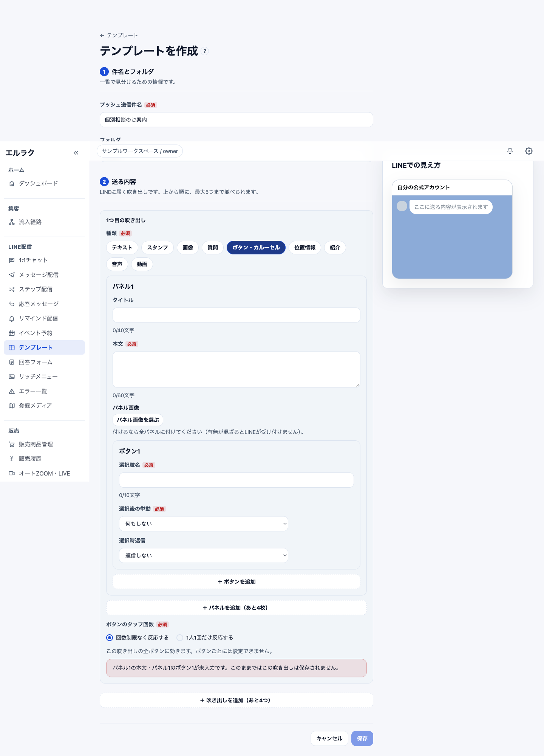Go back via ← テンプレート link
Viewport: 544px width, 756px height.
[x=119, y=35]
